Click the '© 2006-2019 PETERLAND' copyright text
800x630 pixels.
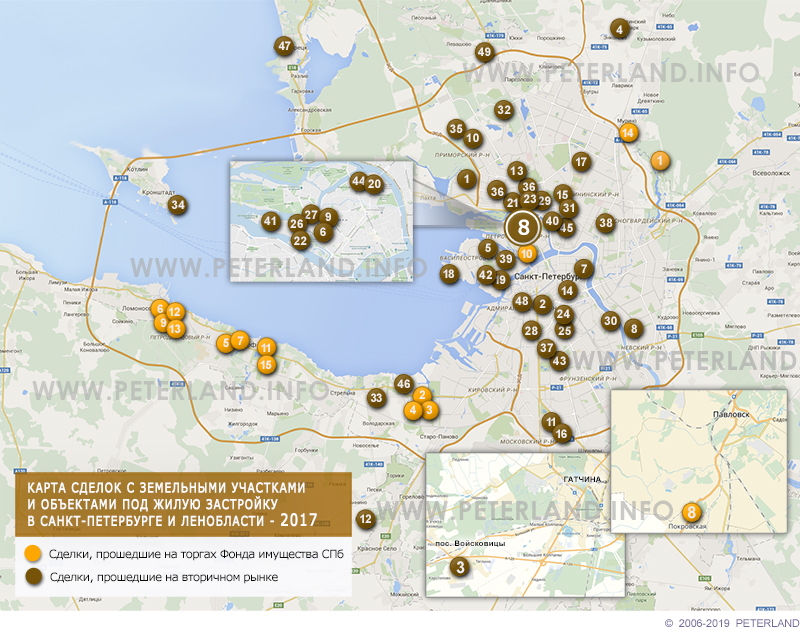pyautogui.click(x=732, y=623)
